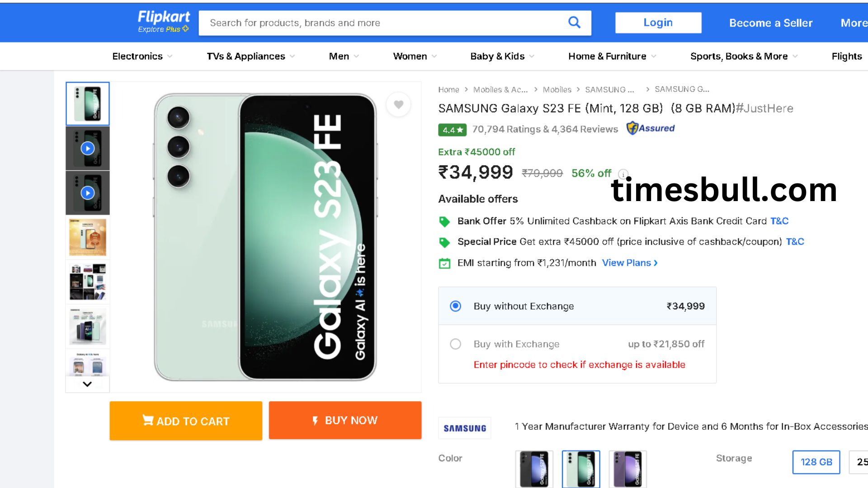The height and width of the screenshot is (488, 868).
Task: Select Buy with Exchange option
Action: pyautogui.click(x=455, y=344)
